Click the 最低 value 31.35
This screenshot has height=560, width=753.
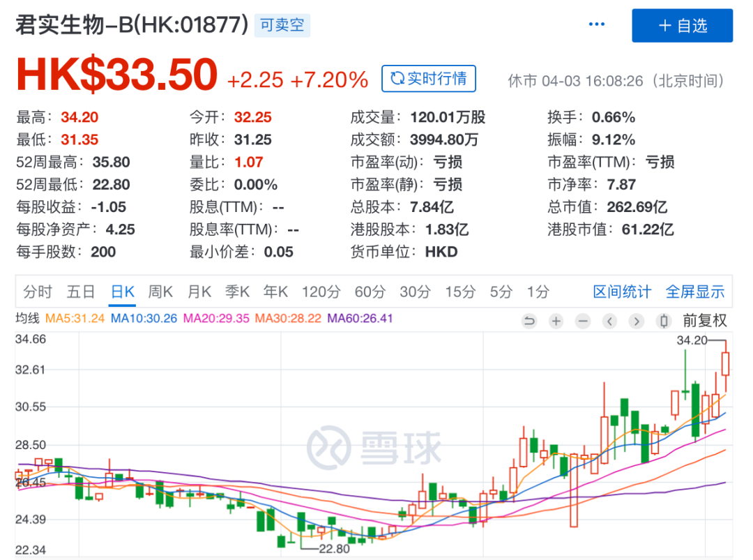79,139
